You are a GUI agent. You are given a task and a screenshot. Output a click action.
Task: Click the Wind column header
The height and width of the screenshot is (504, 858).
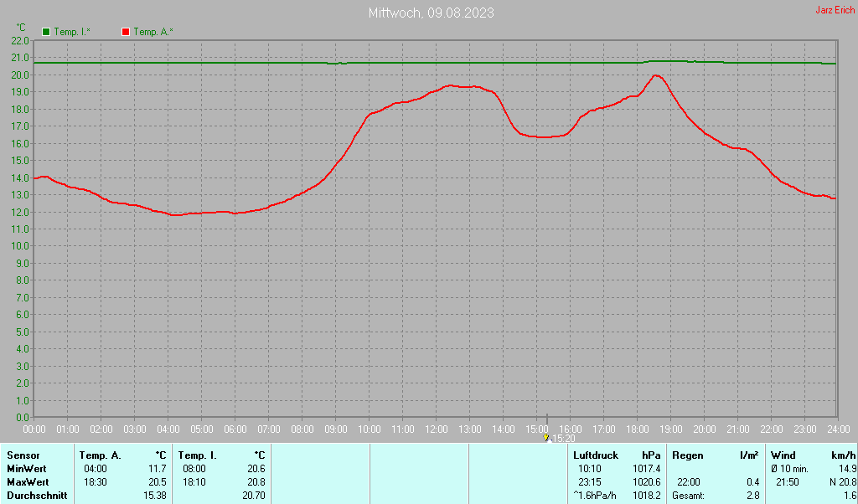pos(783,455)
